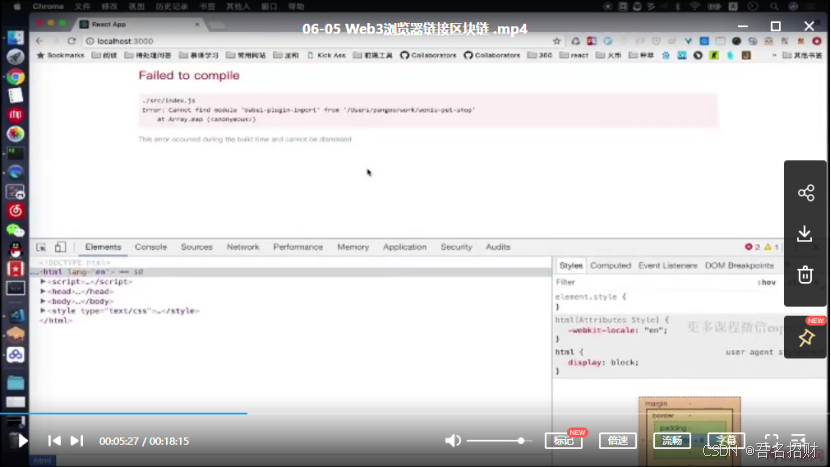This screenshot has width=831, height=467.
Task: Toggle the 字幕 subtitles button
Action: pyautogui.click(x=726, y=440)
